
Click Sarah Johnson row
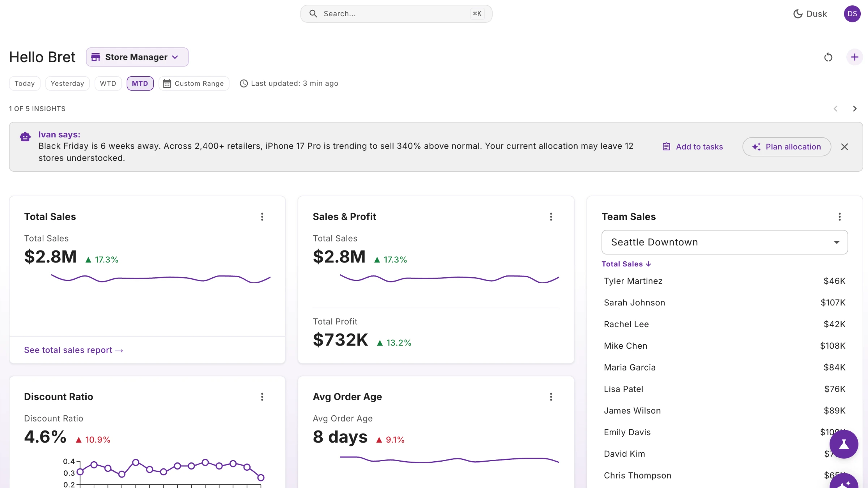(724, 303)
